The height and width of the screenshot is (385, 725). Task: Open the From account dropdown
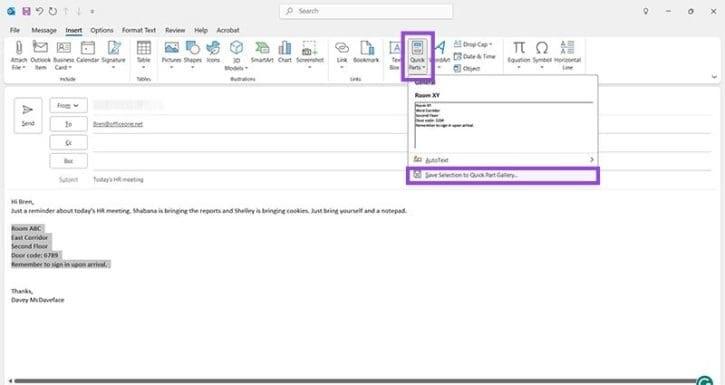click(x=68, y=105)
